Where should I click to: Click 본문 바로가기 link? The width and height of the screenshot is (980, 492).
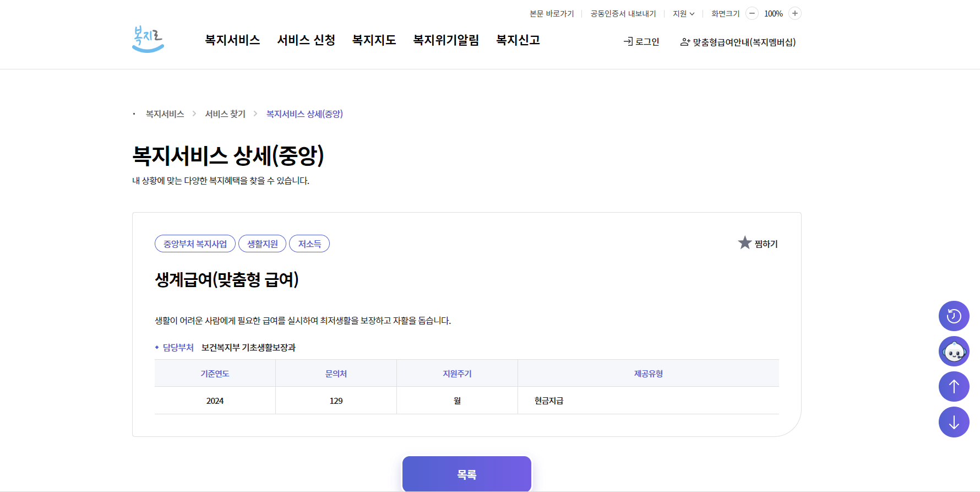552,13
